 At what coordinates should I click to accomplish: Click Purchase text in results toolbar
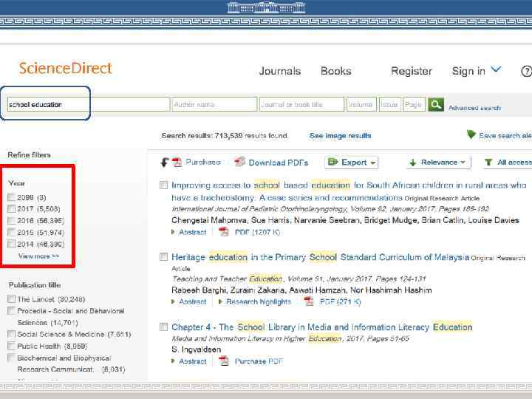(x=203, y=162)
